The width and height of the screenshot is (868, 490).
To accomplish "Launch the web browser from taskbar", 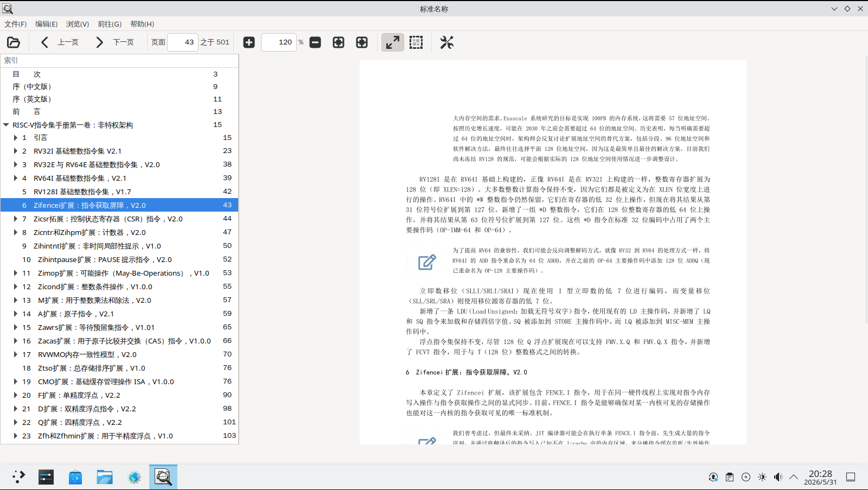I will (134, 477).
